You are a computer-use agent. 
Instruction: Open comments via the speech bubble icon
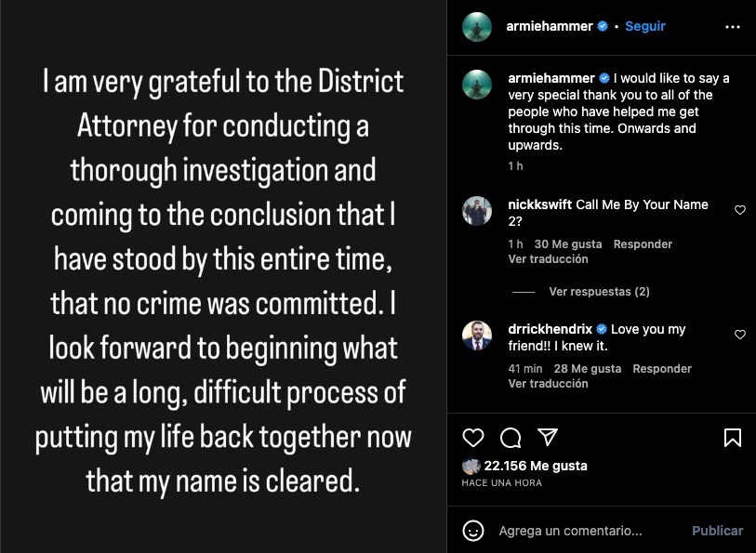511,438
